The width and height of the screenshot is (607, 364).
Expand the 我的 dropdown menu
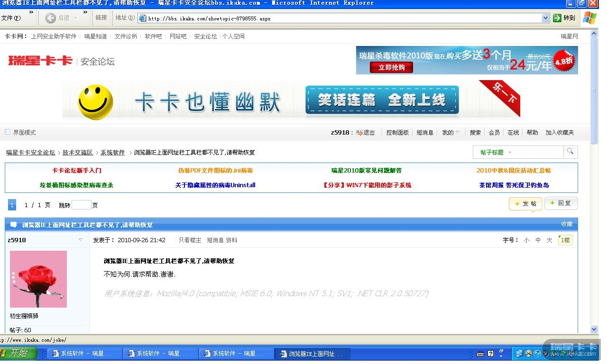click(x=458, y=133)
